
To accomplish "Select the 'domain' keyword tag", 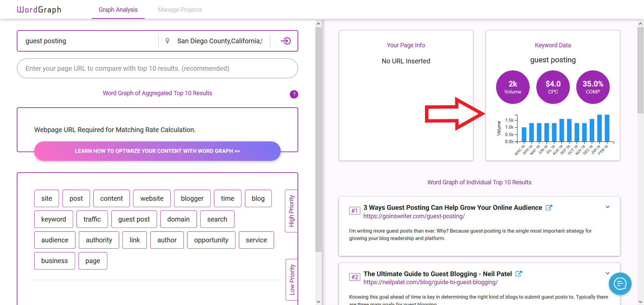I will [178, 219].
